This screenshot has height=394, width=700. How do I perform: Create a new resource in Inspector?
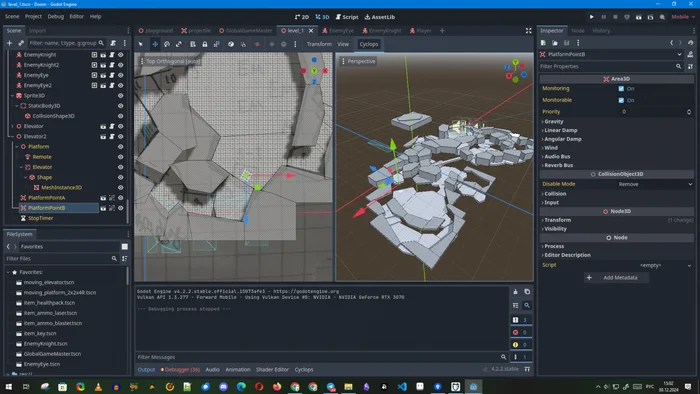pyautogui.click(x=543, y=43)
